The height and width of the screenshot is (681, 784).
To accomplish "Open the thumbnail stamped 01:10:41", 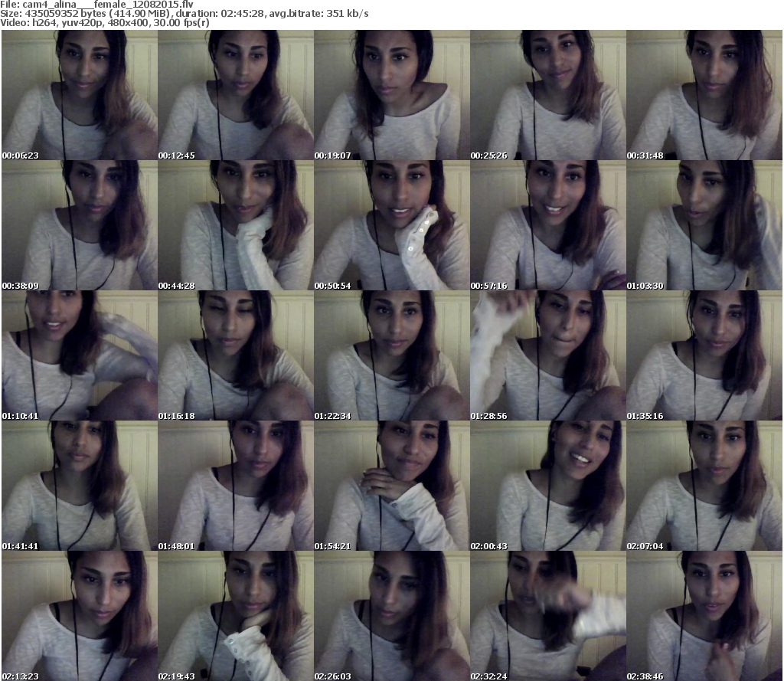I will tap(80, 355).
